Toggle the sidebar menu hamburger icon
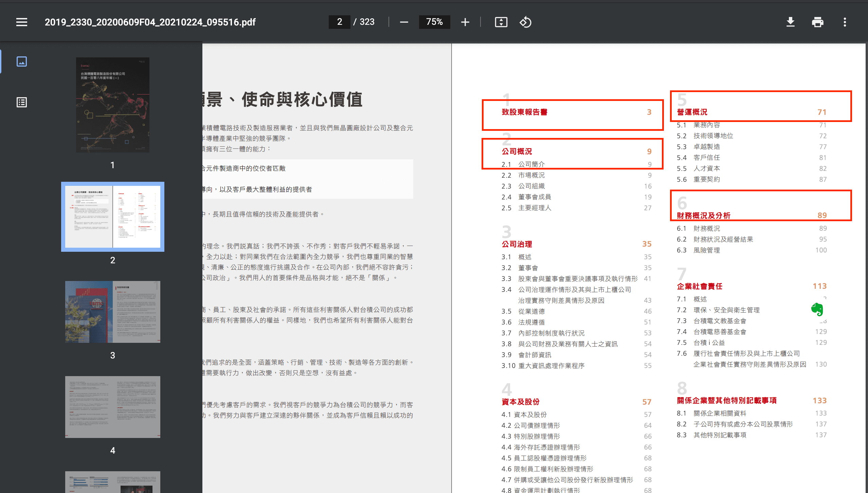The height and width of the screenshot is (493, 868). pos(22,22)
